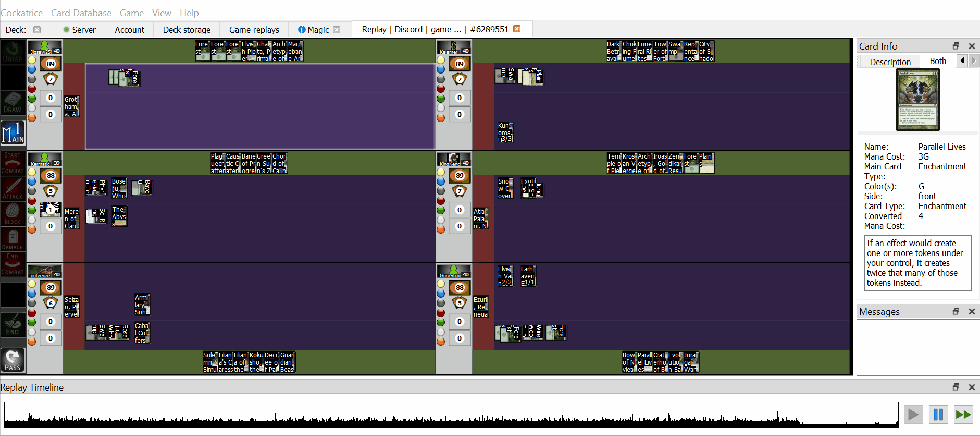Screen dimensions: 980x436
Task: Select Ezuri commander card
Action: click(481, 307)
